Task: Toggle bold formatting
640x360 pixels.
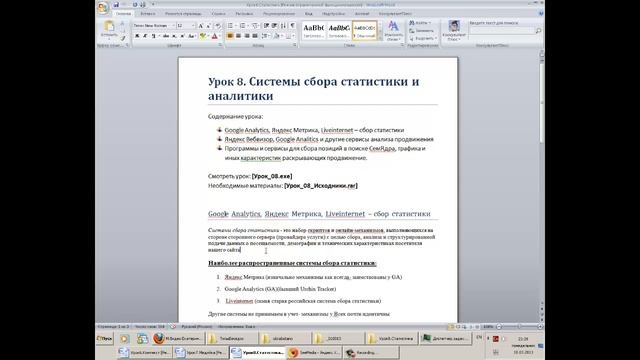Action: 137,36
